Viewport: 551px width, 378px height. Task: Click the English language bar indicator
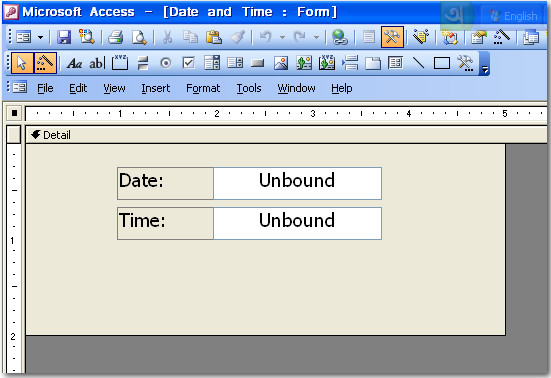514,16
